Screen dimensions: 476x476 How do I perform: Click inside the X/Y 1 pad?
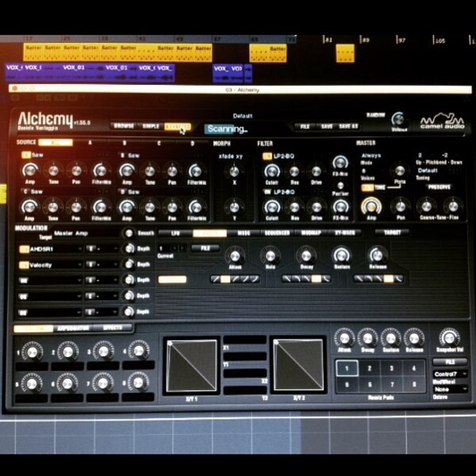point(191,366)
